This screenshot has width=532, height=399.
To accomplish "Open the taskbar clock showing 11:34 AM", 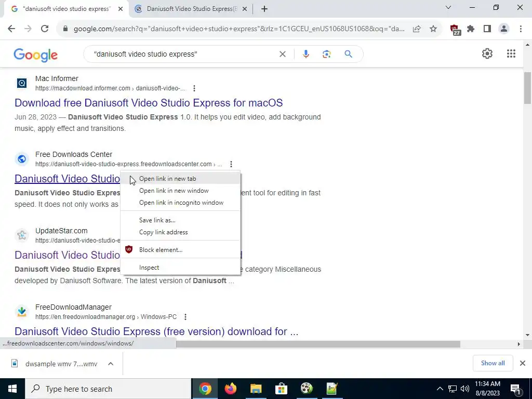I will pyautogui.click(x=487, y=389).
